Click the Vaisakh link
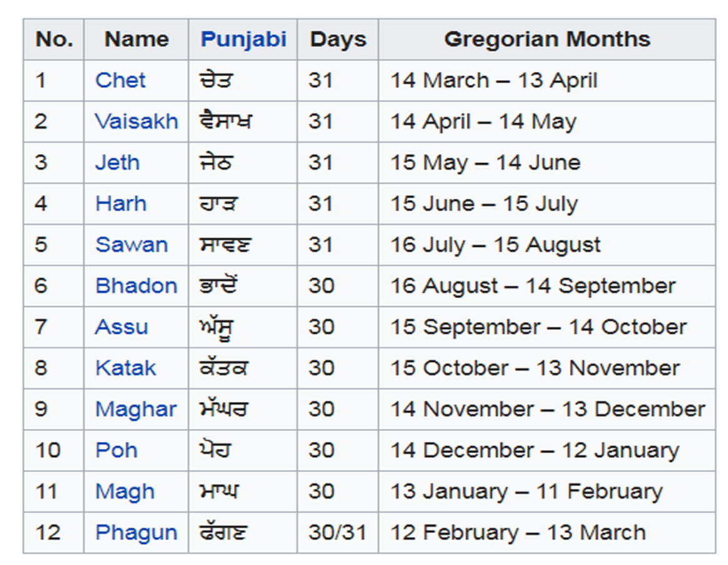Viewport: 728px width, 565px height. click(136, 121)
